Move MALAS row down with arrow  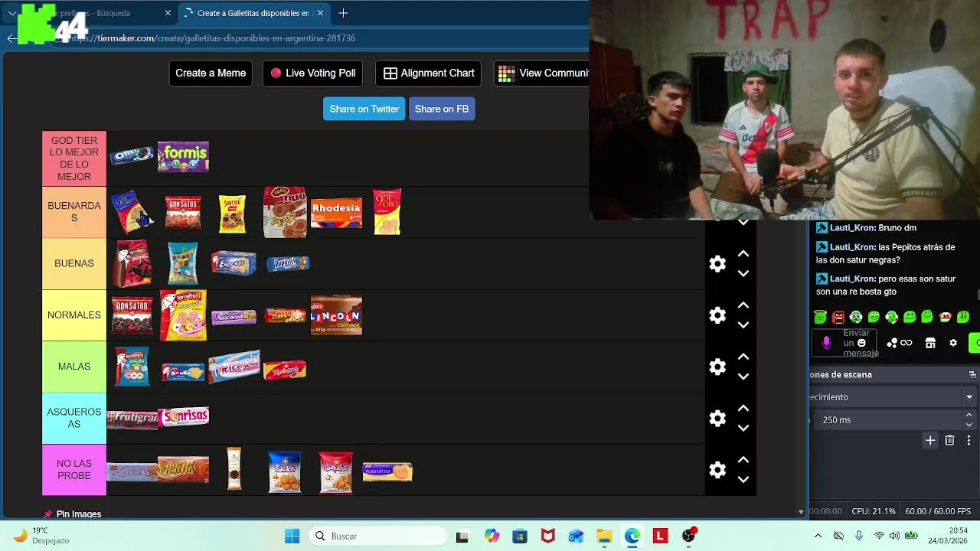[x=743, y=377]
